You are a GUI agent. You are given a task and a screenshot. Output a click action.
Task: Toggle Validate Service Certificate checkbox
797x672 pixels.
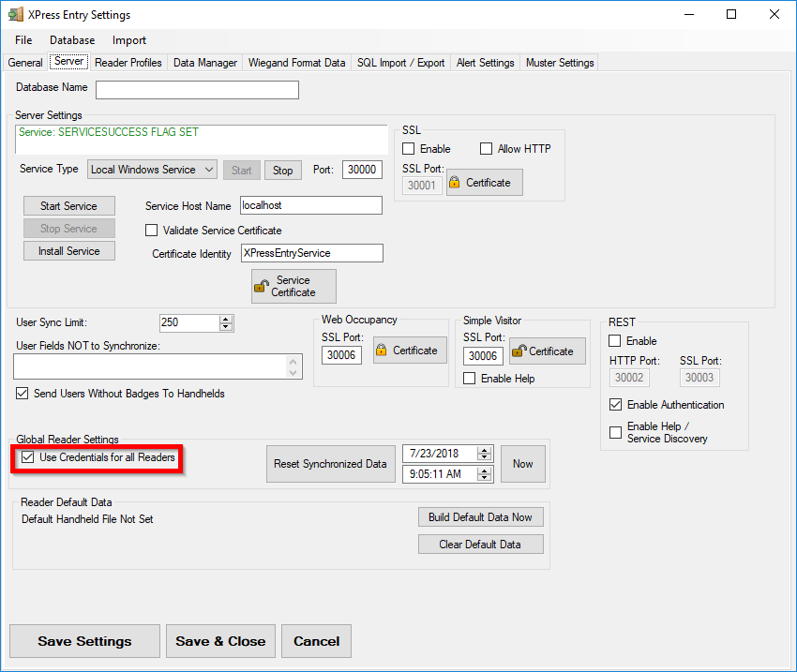click(152, 231)
